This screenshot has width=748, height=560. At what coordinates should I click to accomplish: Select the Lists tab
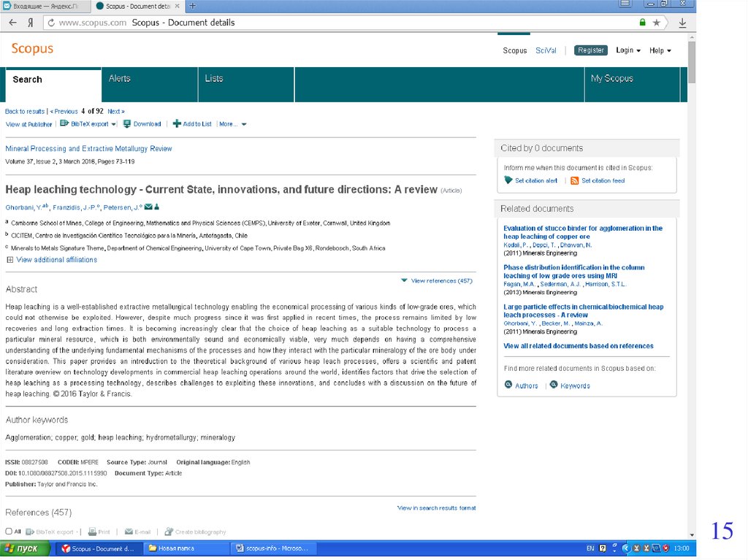pos(246,85)
